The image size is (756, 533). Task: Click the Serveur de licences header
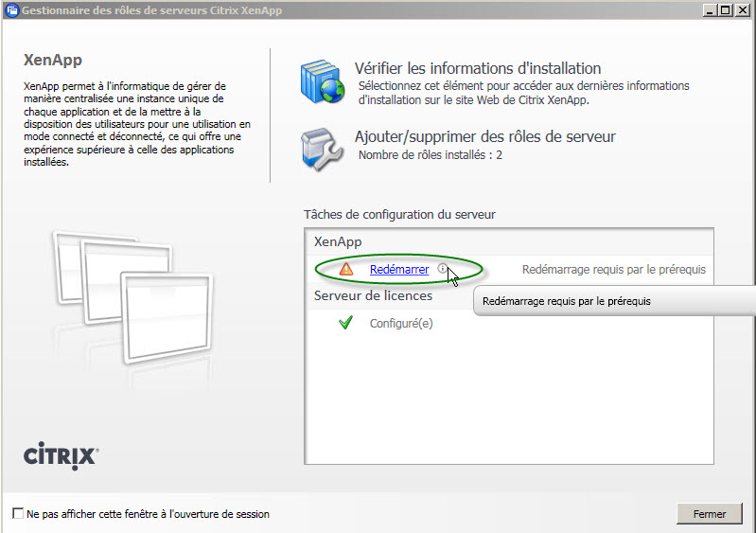373,295
